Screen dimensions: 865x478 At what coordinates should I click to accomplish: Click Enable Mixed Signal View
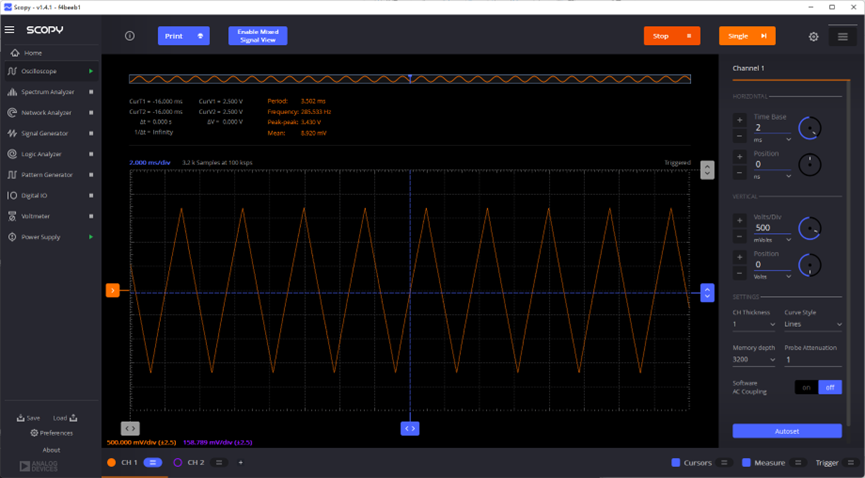click(x=258, y=36)
